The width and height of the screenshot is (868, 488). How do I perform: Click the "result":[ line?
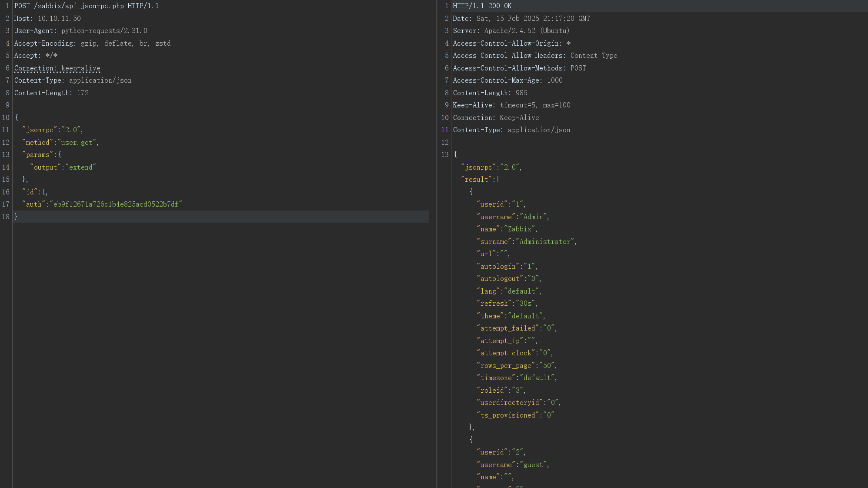481,180
